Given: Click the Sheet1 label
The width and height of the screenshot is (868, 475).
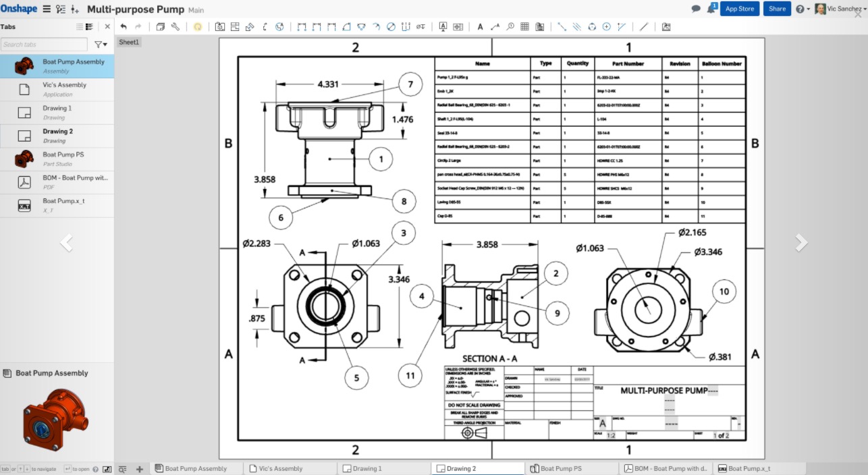Looking at the screenshot, I should [x=129, y=42].
